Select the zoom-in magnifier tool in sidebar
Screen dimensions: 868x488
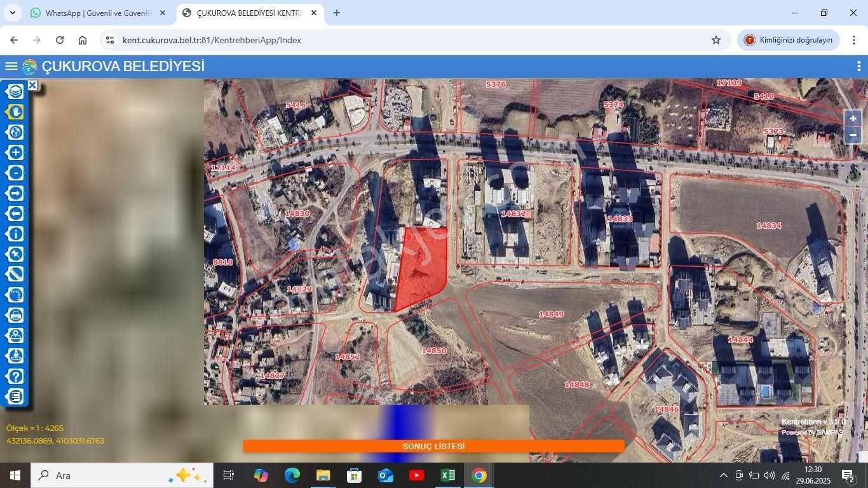pos(15,152)
